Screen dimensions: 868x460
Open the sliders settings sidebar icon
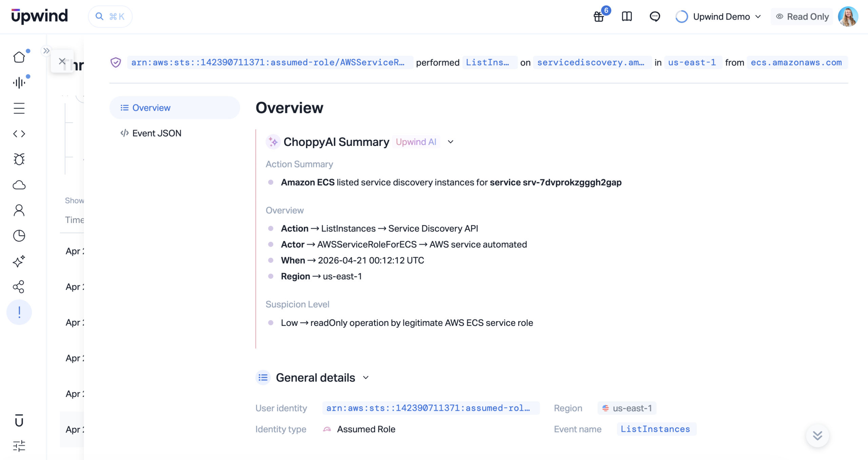point(19,446)
